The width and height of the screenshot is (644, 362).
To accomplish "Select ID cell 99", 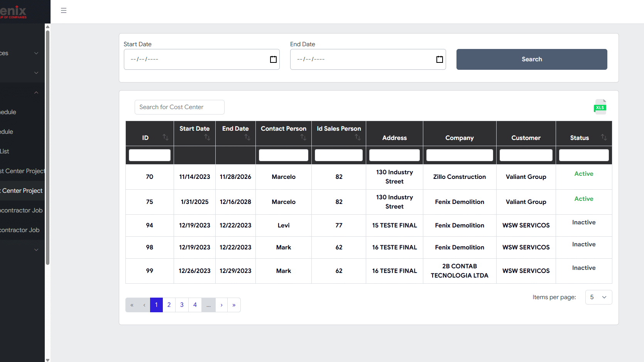I will (150, 271).
